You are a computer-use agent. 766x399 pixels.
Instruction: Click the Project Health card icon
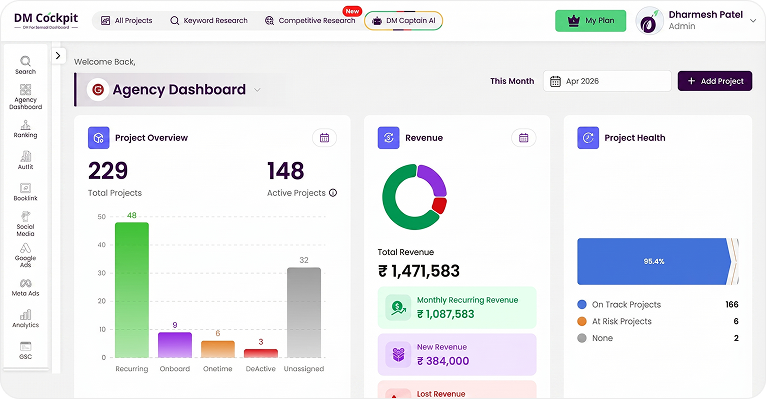pos(588,138)
